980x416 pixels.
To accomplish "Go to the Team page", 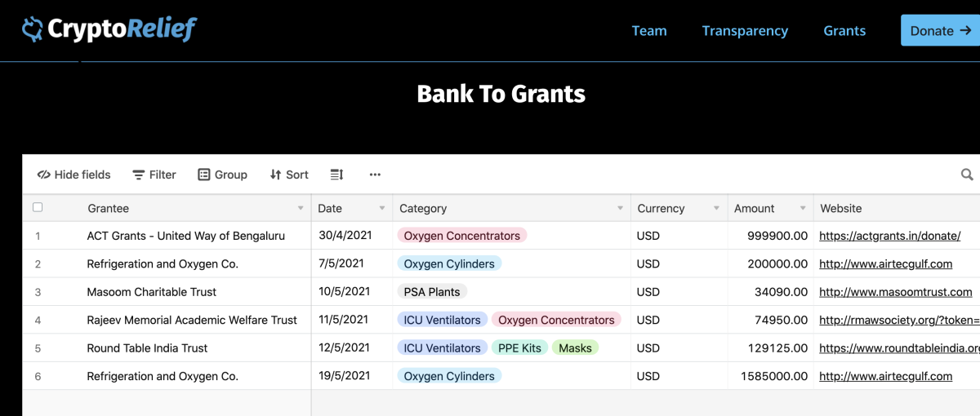I will point(649,31).
